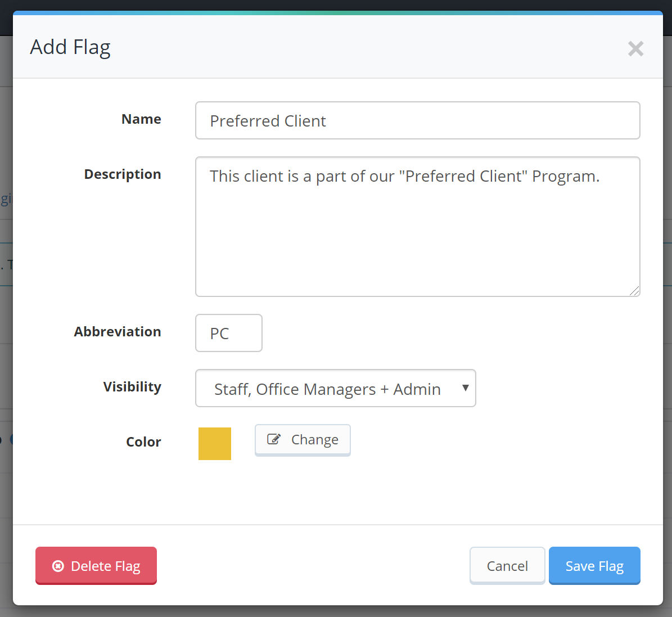Click the Add Flag dialog title
Image resolution: width=672 pixels, height=617 pixels.
[x=70, y=48]
